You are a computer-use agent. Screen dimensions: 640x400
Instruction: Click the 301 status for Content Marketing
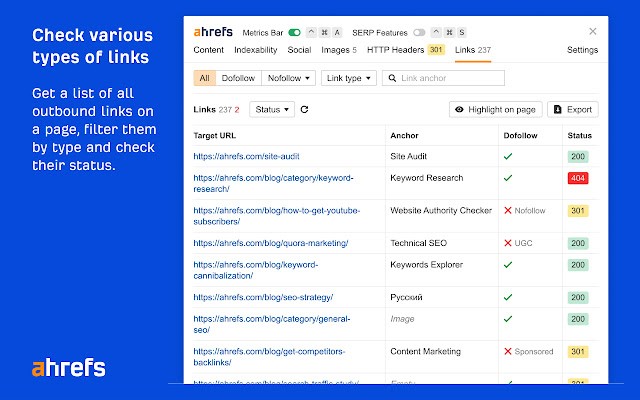pos(578,351)
